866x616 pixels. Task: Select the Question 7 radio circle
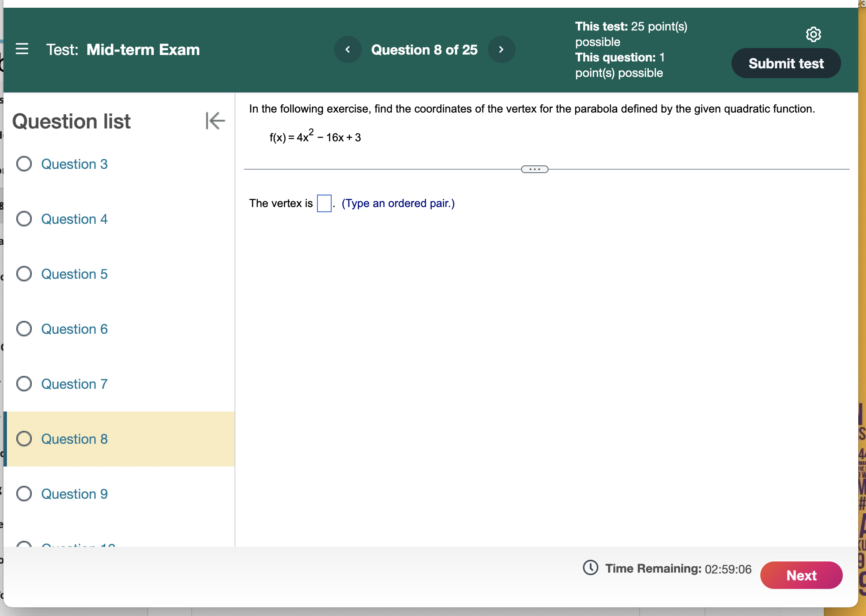(24, 384)
